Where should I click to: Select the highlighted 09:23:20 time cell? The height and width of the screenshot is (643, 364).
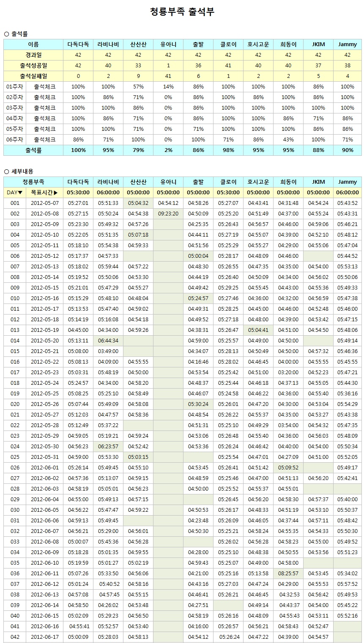coord(168,214)
